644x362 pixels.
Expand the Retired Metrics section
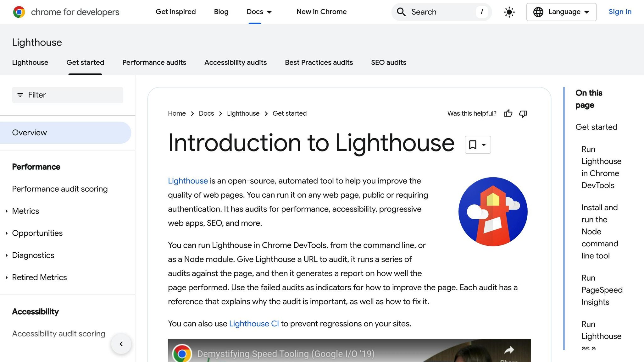point(6,277)
